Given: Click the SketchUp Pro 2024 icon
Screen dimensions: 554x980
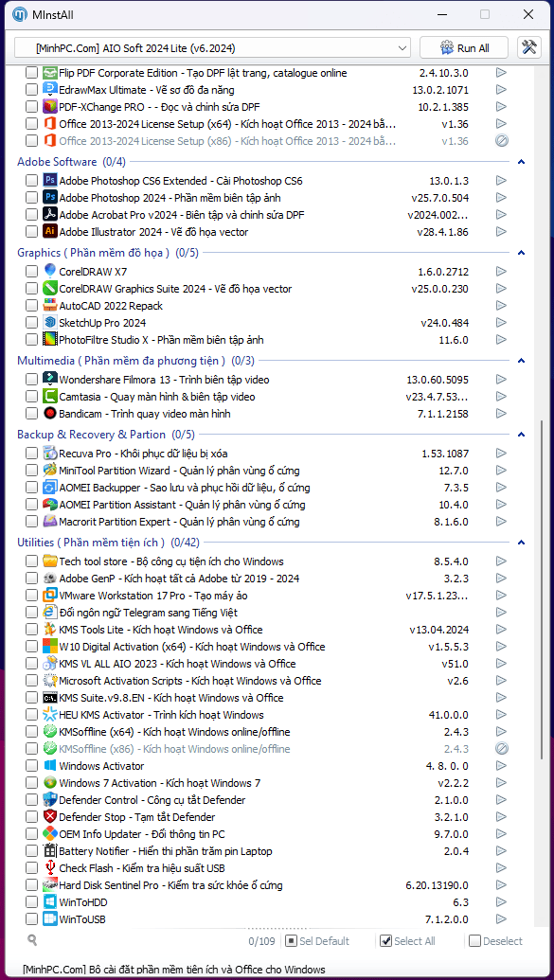Looking at the screenshot, I should [50, 323].
